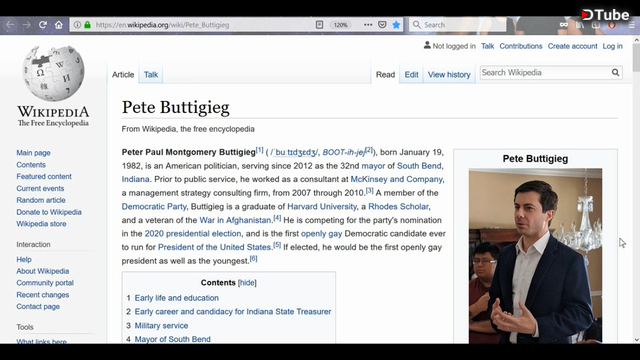
Task: Open the Firefox hamburger menu
Action: pyautogui.click(x=631, y=25)
